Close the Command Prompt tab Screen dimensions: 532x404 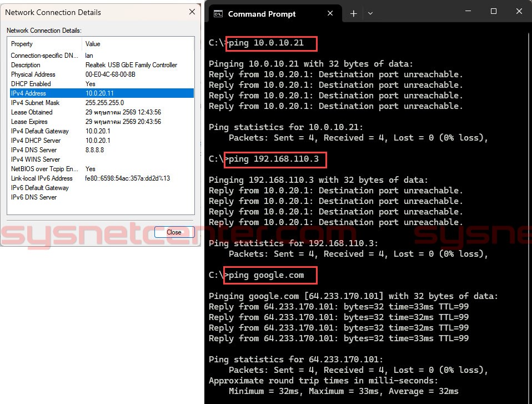coord(330,13)
